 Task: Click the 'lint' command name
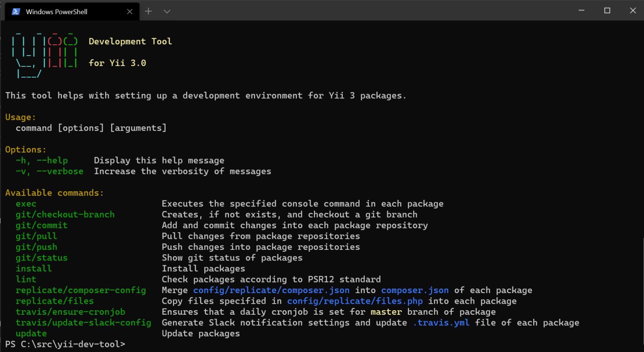tap(26, 279)
